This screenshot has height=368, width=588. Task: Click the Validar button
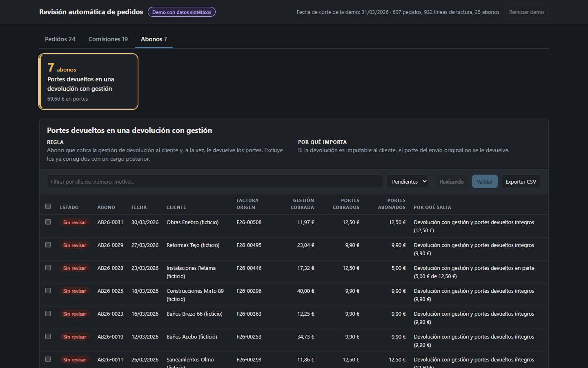click(485, 182)
